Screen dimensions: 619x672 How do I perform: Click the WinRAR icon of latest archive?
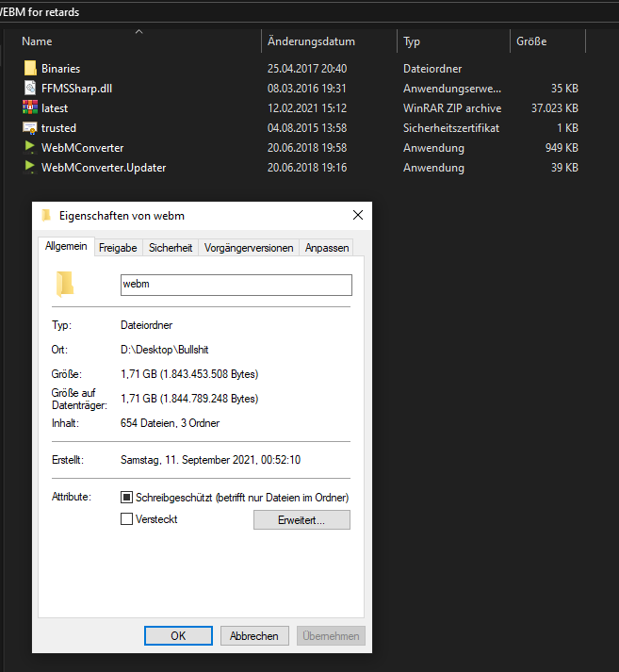click(x=30, y=107)
